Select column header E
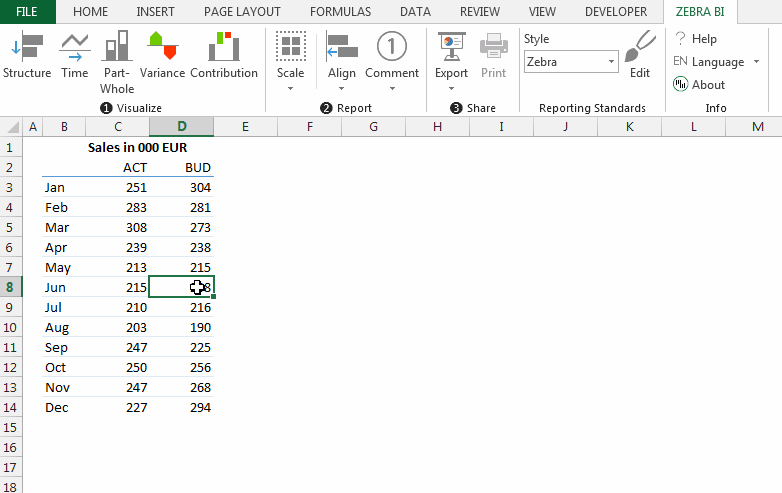Screen dimensions: 782x493 [x=245, y=127]
